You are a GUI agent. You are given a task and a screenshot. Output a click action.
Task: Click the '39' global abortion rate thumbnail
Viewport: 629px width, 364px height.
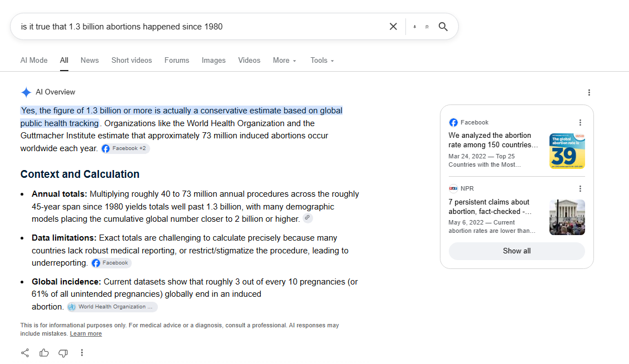point(567,151)
